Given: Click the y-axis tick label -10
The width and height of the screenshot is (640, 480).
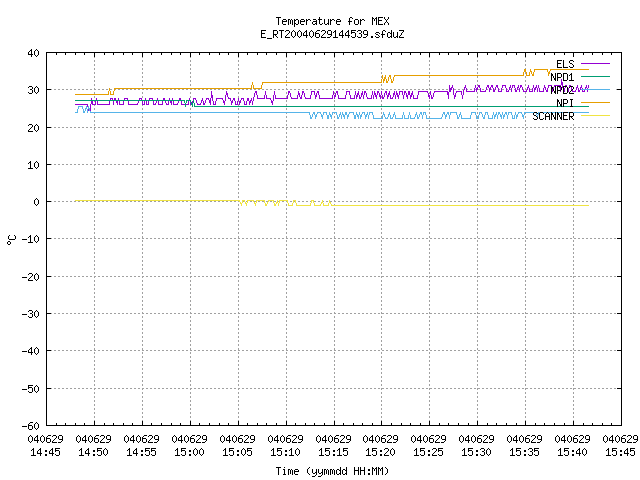Looking at the screenshot, I should (31, 239).
